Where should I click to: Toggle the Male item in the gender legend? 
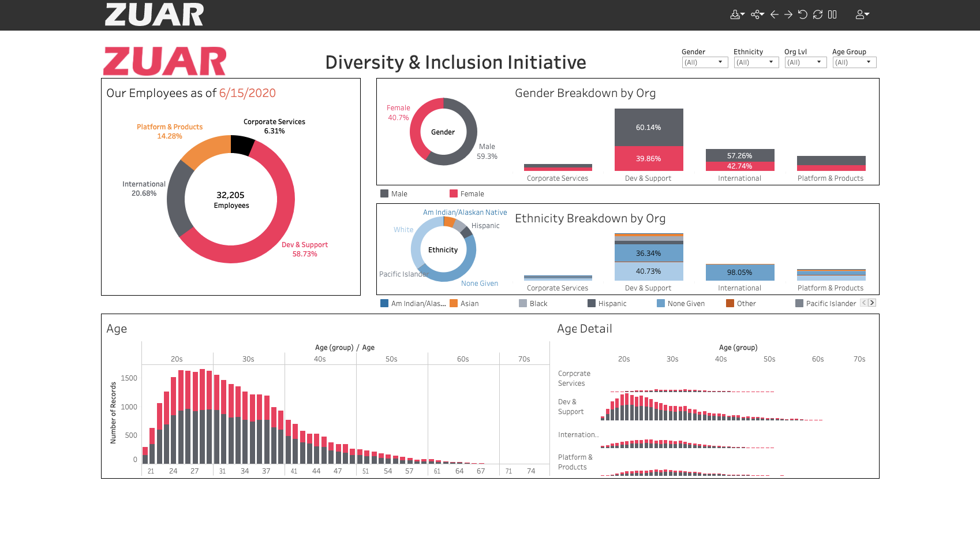coord(398,193)
